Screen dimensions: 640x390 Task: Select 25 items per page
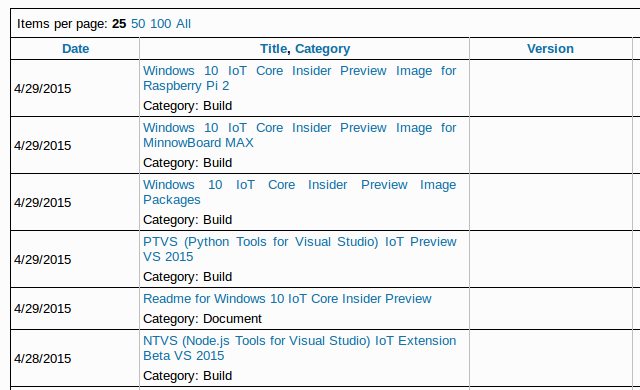point(119,24)
